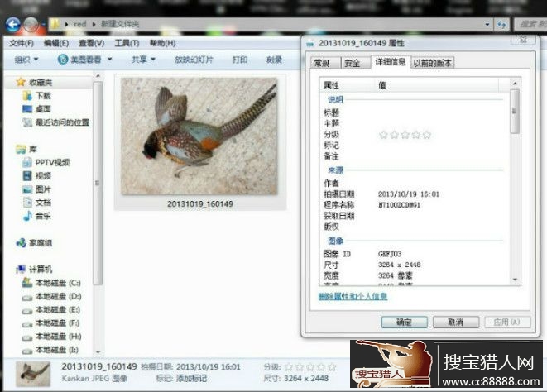Click the refresh icon beside address bar
The width and height of the screenshot is (547, 392).
[501, 25]
